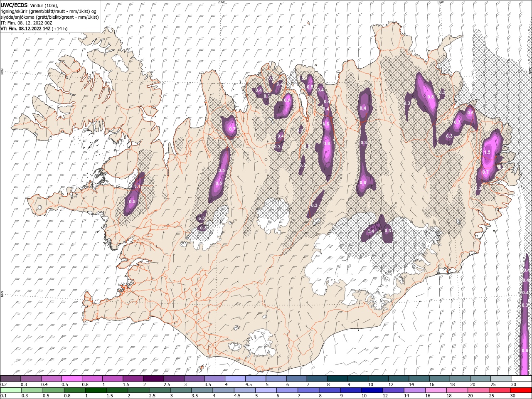This screenshot has height=399, width=532.
Task: Click the bright pink 0.5 snow legend swatch
Action: [x=71, y=379]
